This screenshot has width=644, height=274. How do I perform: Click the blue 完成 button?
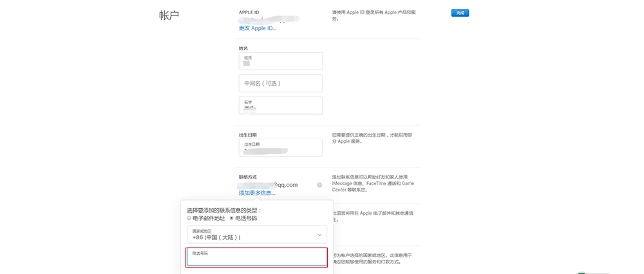(460, 12)
